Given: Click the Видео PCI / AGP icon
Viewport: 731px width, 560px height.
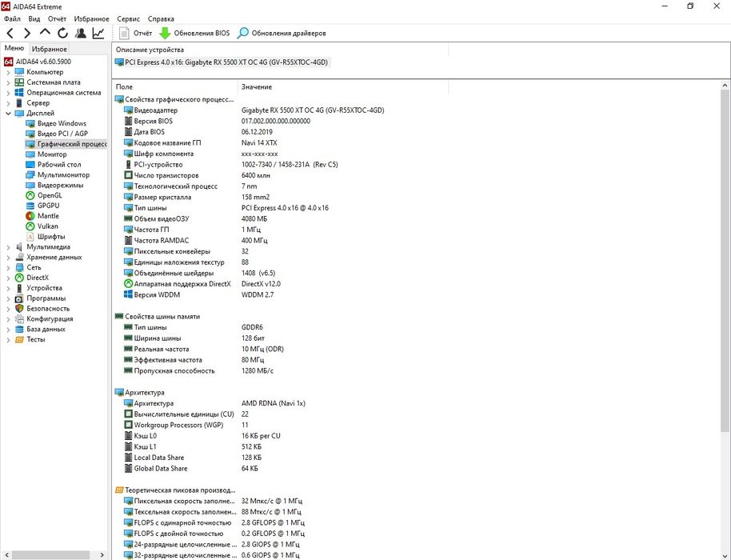Looking at the screenshot, I should click(30, 134).
